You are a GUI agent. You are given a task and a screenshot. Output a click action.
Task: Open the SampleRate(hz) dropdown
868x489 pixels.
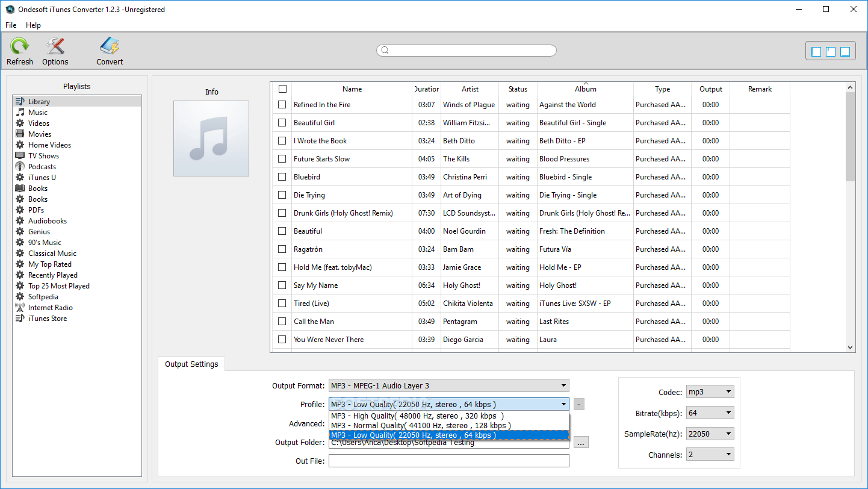710,434
